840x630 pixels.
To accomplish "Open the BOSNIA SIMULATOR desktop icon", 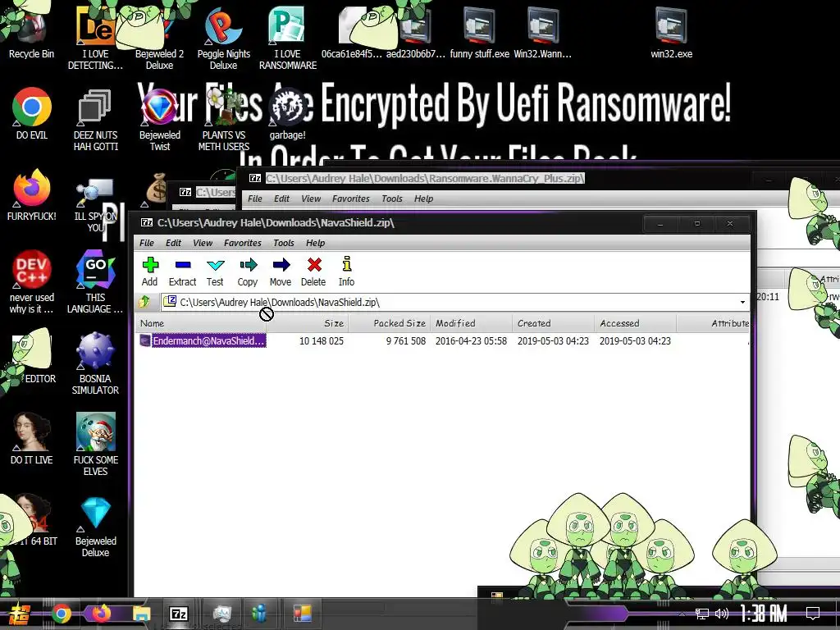I will tap(95, 363).
